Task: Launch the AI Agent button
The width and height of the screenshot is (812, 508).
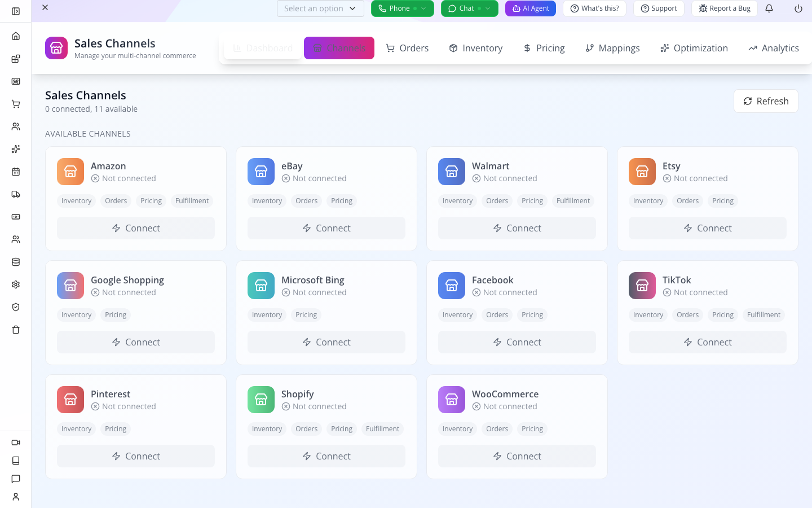Action: tap(531, 8)
